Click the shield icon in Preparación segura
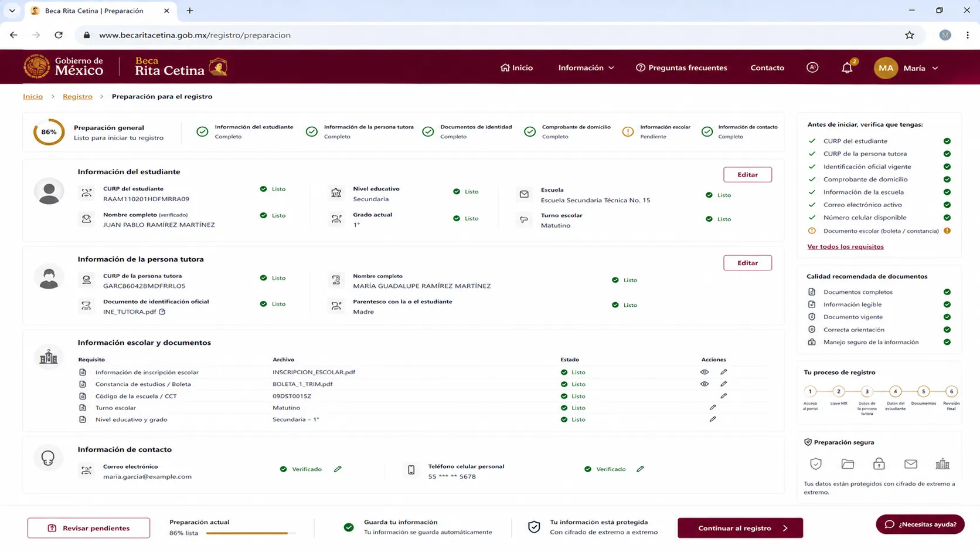This screenshot has width=980, height=552. pos(816,464)
